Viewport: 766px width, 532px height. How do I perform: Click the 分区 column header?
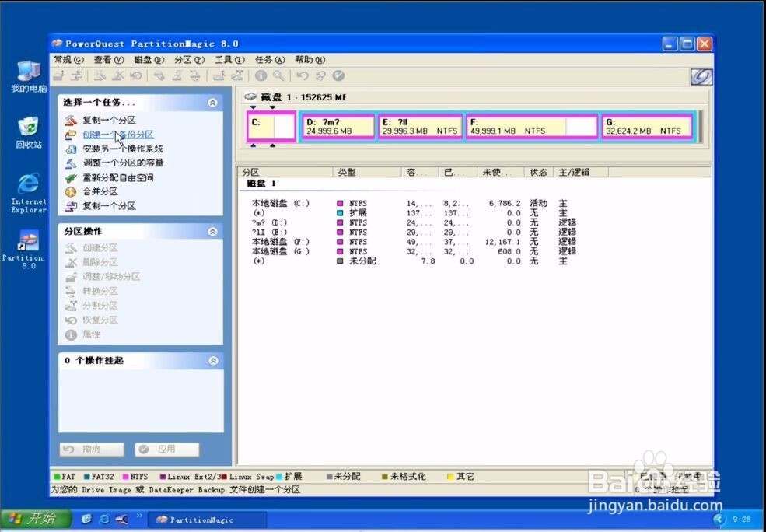click(x=285, y=172)
